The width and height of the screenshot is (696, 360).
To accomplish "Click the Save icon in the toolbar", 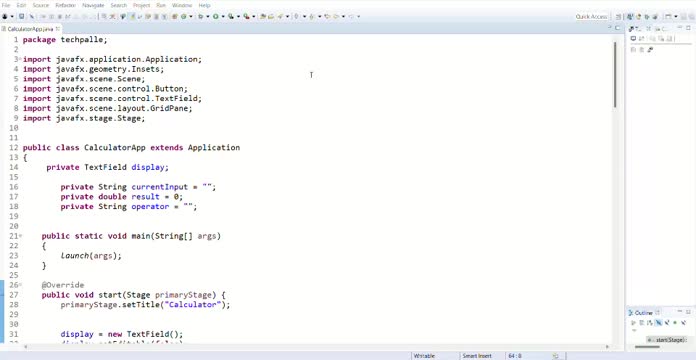I will pos(21,16).
